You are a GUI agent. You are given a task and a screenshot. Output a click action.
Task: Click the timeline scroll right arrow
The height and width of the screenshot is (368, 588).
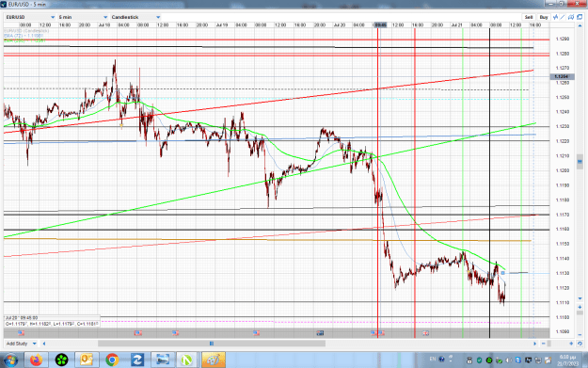point(534,344)
